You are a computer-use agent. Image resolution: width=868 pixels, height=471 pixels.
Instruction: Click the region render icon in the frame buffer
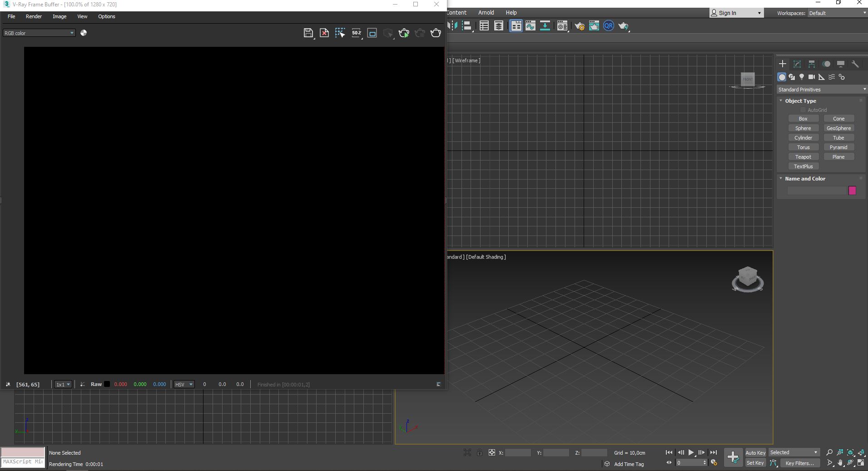coord(372,33)
